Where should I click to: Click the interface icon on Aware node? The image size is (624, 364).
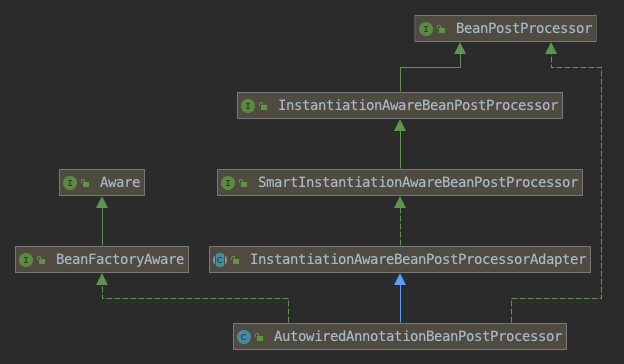[x=70, y=183]
